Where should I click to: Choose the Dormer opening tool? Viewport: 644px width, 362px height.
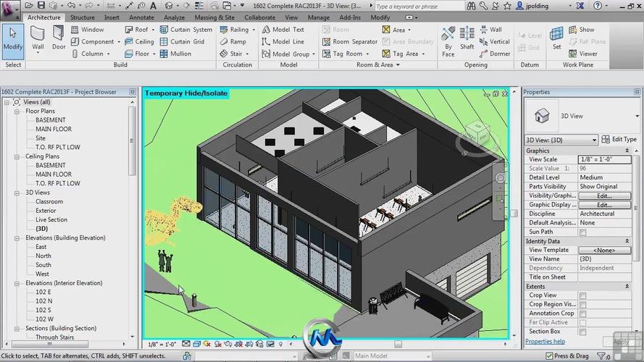click(495, 54)
